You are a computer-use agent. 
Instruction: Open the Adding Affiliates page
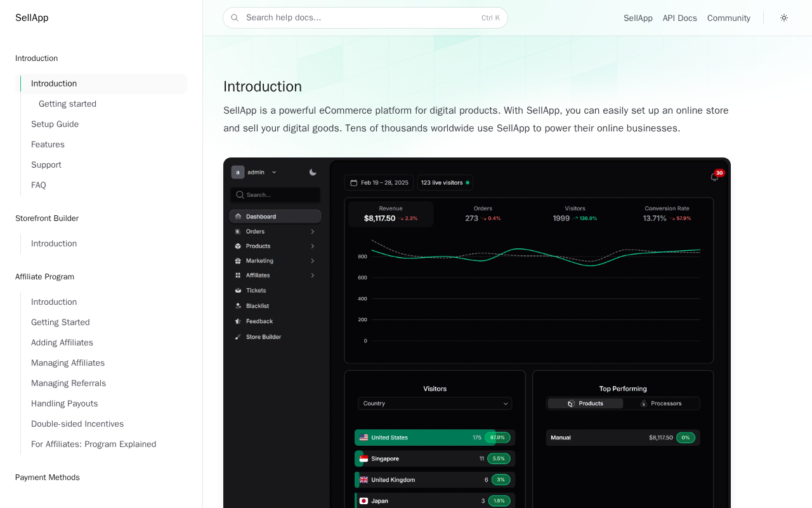62,343
